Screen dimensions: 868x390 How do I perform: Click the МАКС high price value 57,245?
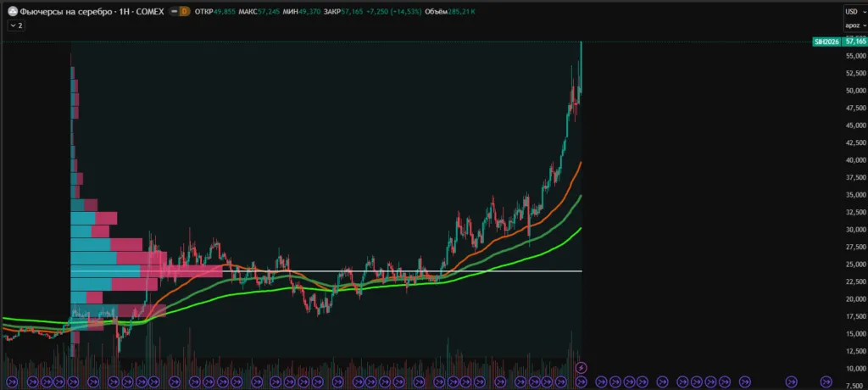(271, 11)
